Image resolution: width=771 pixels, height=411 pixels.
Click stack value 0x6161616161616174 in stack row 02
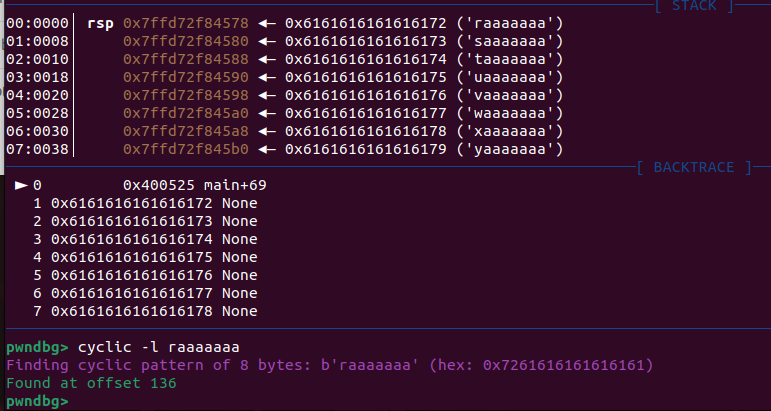pos(365,59)
